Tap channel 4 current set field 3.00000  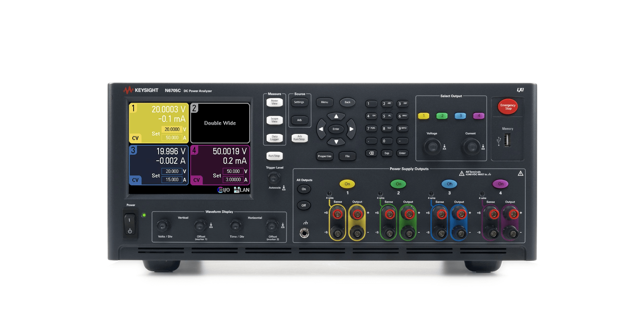tap(233, 180)
